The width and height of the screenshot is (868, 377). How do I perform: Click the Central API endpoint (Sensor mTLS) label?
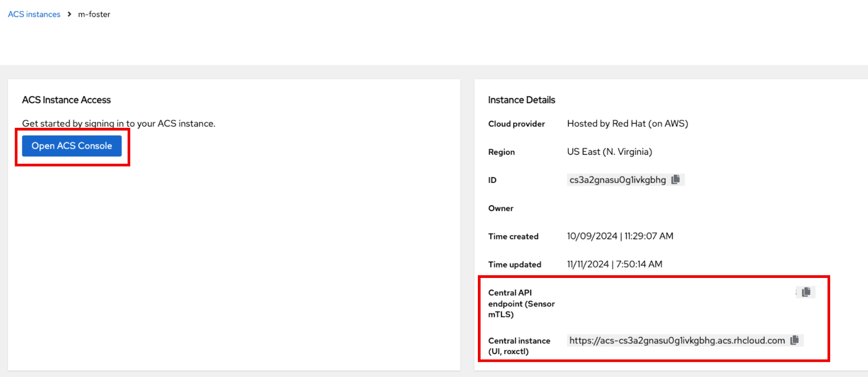521,304
